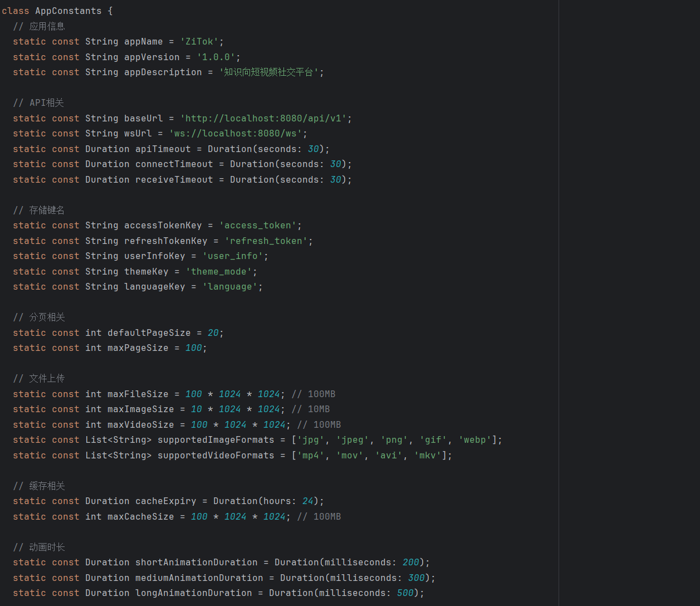Screen dimensions: 700x606
Task: Place cursor on apiTimeout identifier
Action: [163, 149]
